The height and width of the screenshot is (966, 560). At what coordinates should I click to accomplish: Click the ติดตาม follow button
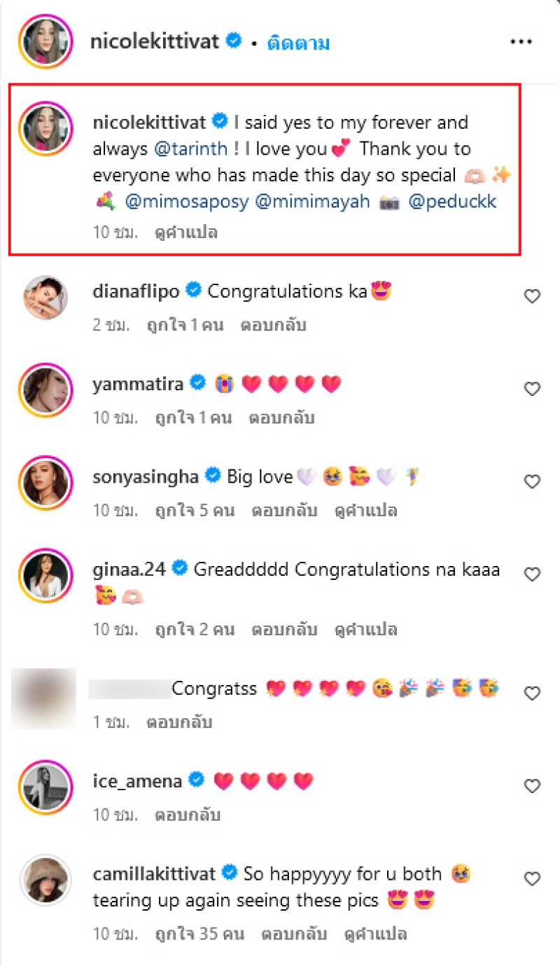click(298, 43)
